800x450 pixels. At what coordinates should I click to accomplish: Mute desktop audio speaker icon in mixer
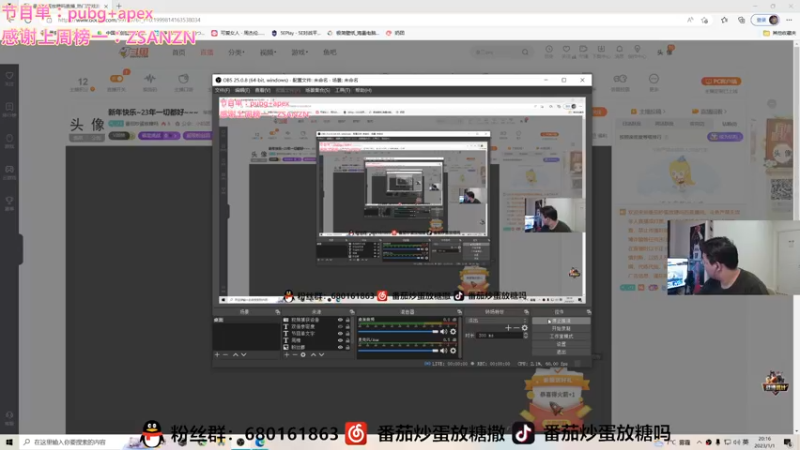point(444,332)
